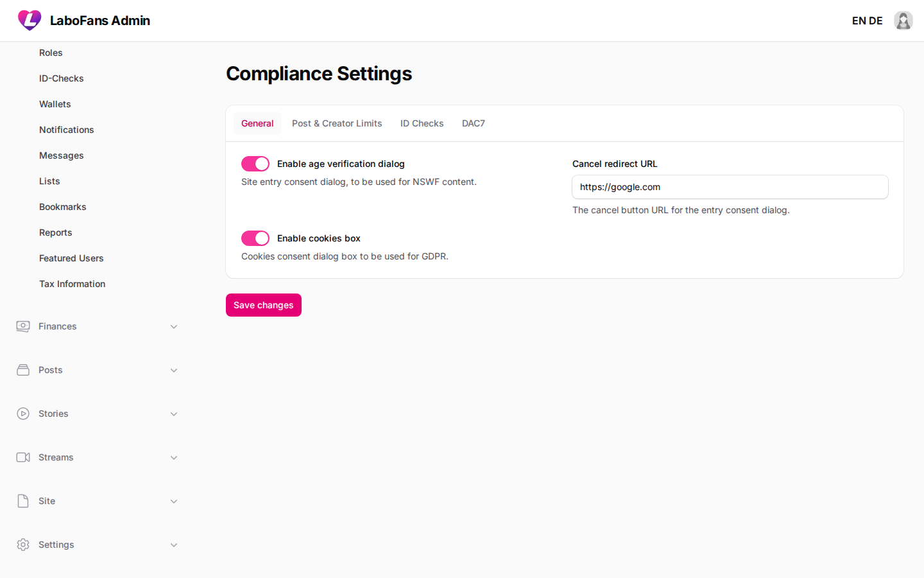Click the Enable age verification dialog label
The image size is (924, 578).
pyautogui.click(x=341, y=164)
